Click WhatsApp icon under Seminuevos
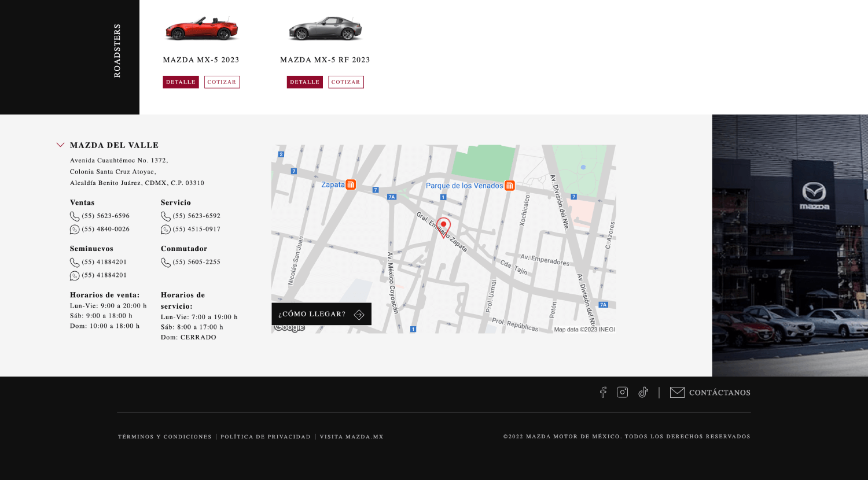Screen dimensions: 868x480 [75, 276]
